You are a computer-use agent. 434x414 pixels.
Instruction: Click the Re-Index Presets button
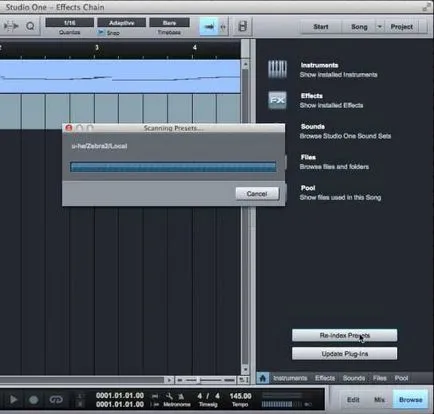click(x=344, y=335)
